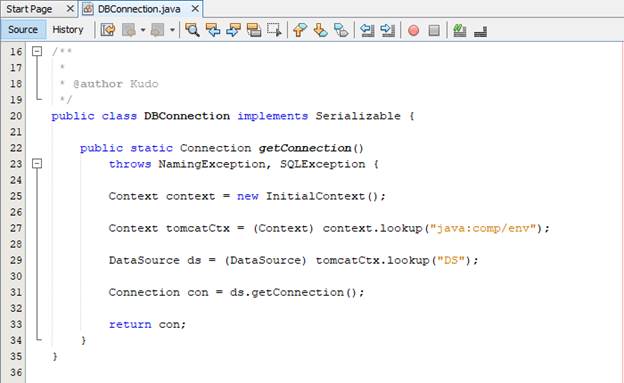Collapse the getConnection method fold at line 23
The height and width of the screenshot is (383, 624).
click(x=37, y=163)
